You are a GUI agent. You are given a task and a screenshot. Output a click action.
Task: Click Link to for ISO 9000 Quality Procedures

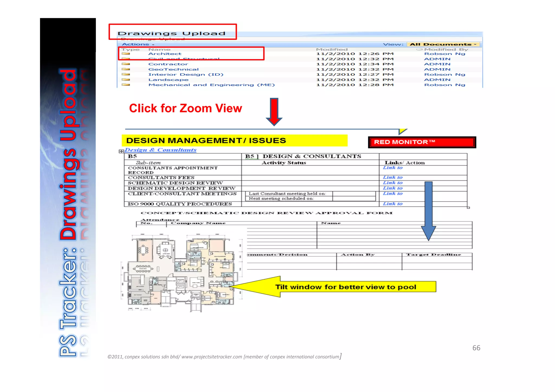tap(393, 204)
